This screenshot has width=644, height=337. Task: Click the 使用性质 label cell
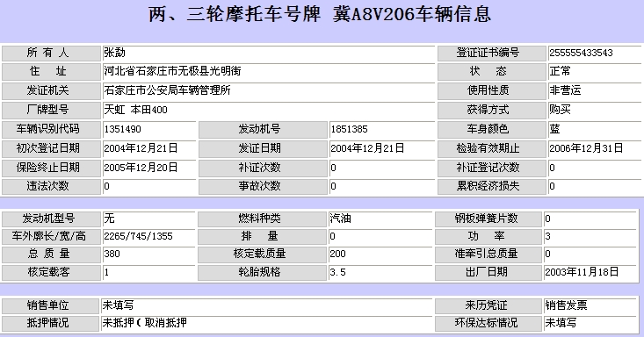[x=492, y=90]
